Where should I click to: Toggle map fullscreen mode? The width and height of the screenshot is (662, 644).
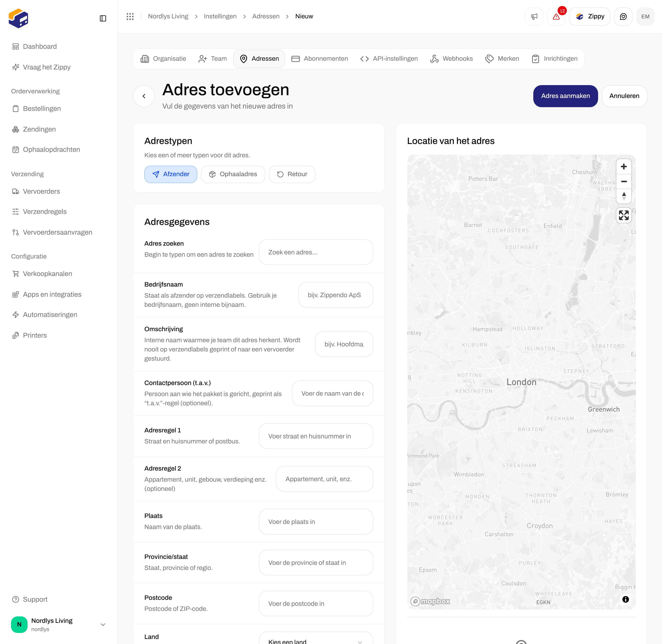(x=624, y=215)
